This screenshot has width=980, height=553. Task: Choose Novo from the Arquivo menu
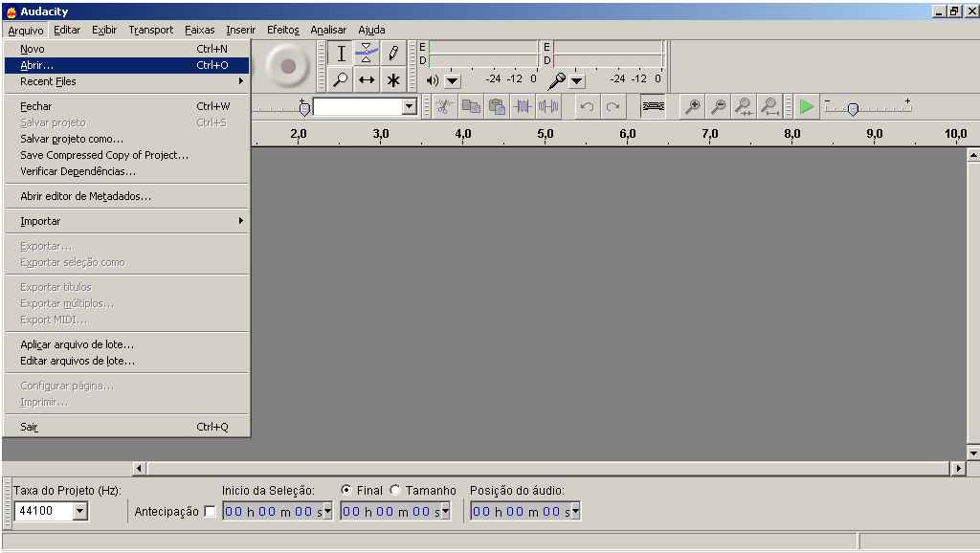tap(127, 49)
